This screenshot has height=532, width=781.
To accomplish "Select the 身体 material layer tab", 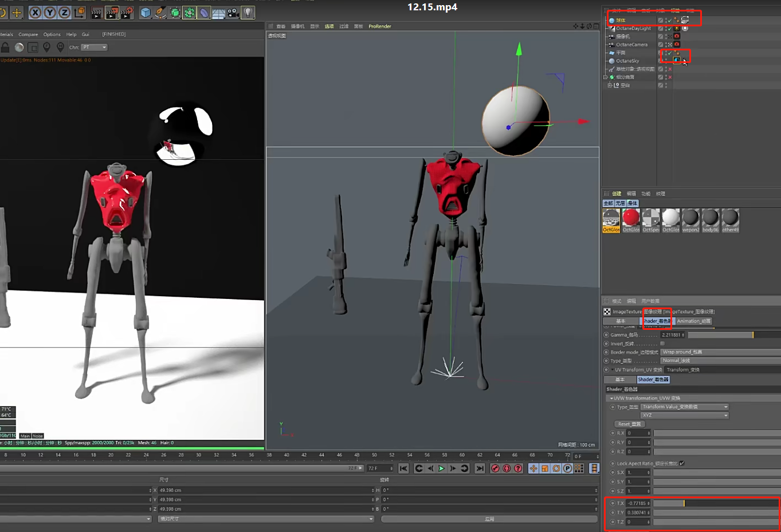I will pos(633,203).
